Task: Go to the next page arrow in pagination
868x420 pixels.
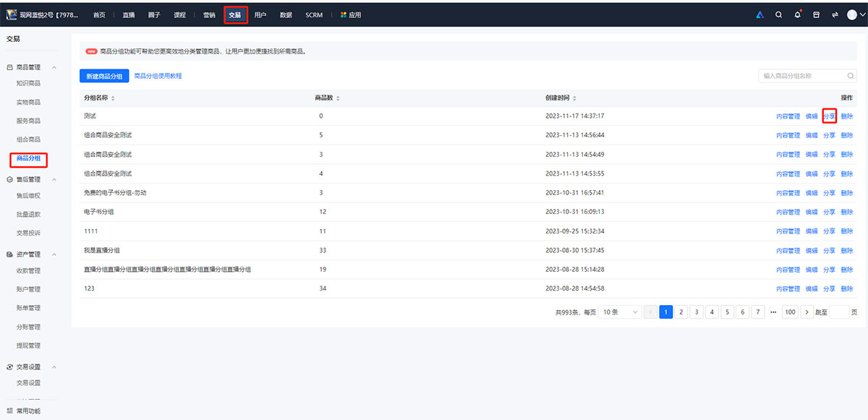Action: pyautogui.click(x=807, y=312)
